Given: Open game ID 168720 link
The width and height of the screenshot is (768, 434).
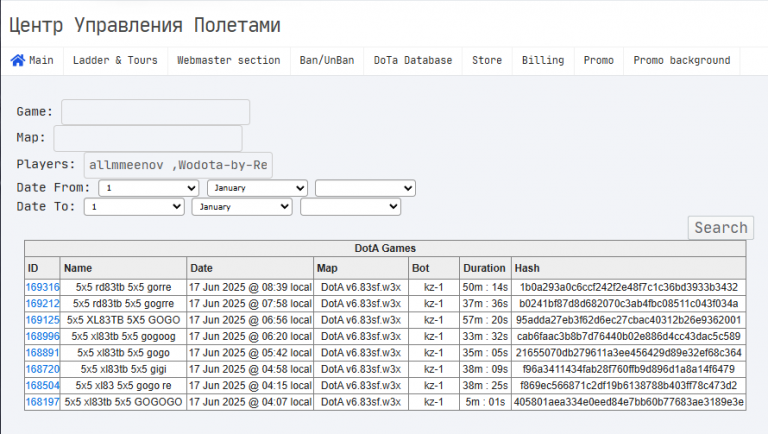Looking at the screenshot, I should coord(43,369).
